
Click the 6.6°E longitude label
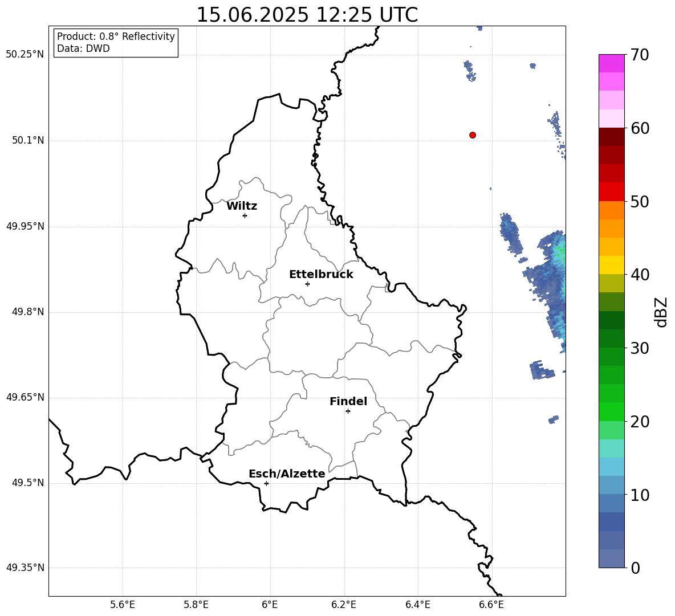click(x=491, y=605)
